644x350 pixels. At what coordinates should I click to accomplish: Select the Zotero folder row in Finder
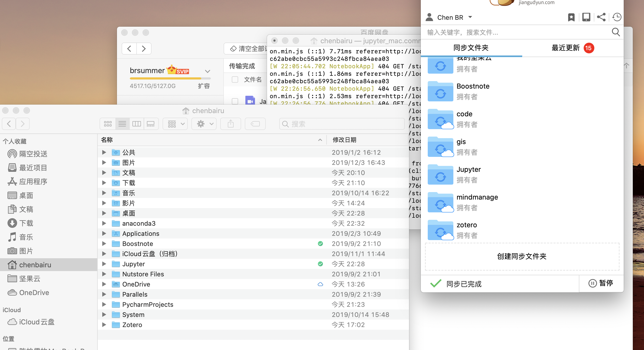click(x=253, y=325)
